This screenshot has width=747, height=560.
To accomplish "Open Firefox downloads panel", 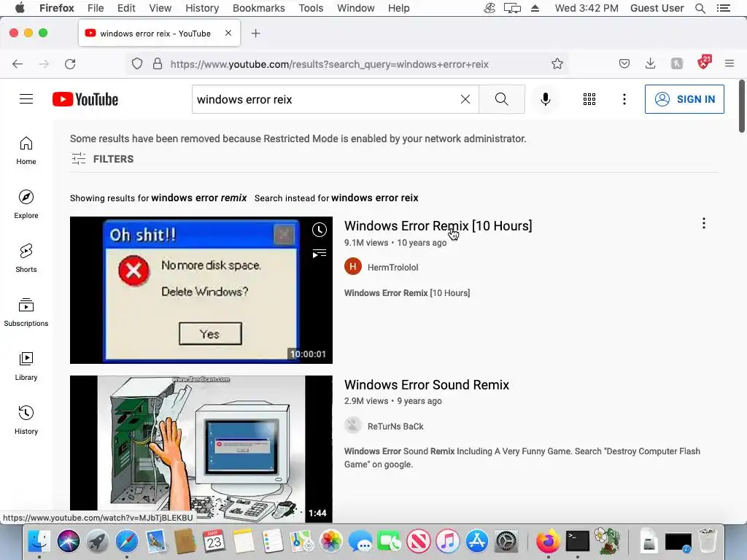I will (650, 64).
